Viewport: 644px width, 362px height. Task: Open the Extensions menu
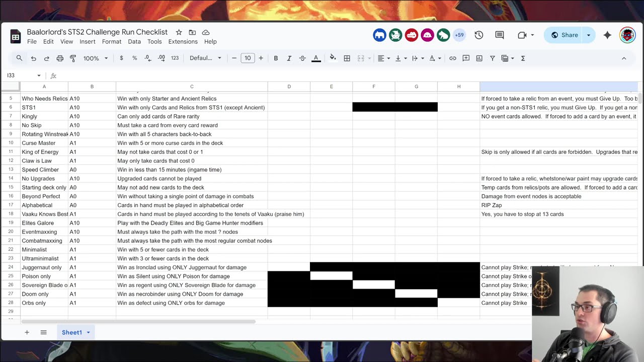pyautogui.click(x=183, y=42)
